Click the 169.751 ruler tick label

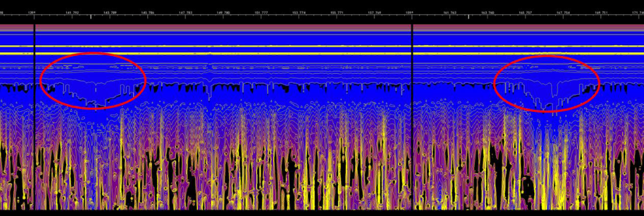coord(601,12)
